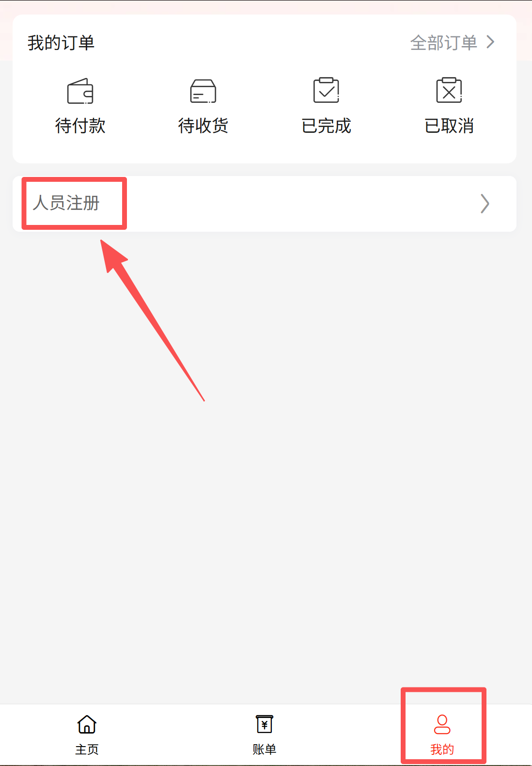Image resolution: width=532 pixels, height=766 pixels.
Task: Expand the 人员注册 row chevron
Action: 485,204
